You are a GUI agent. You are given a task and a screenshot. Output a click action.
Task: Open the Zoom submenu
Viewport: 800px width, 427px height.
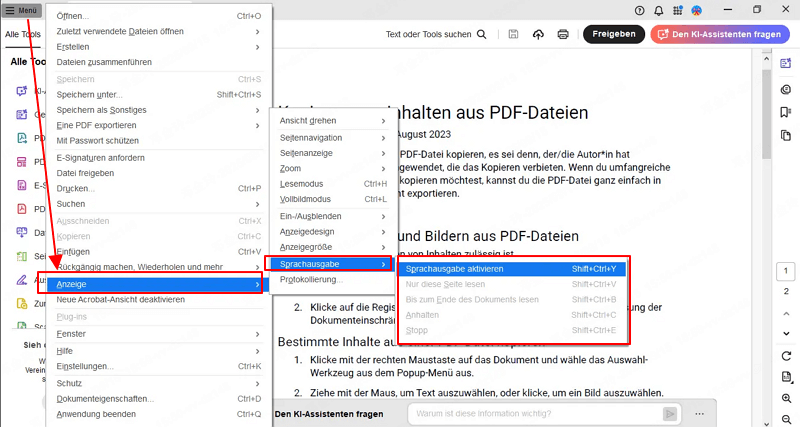333,168
